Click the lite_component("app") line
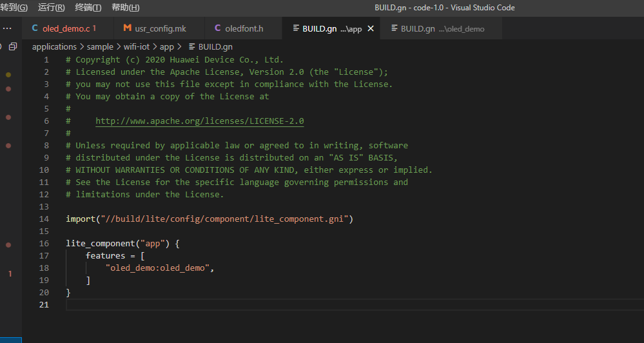This screenshot has height=343, width=644. 122,244
